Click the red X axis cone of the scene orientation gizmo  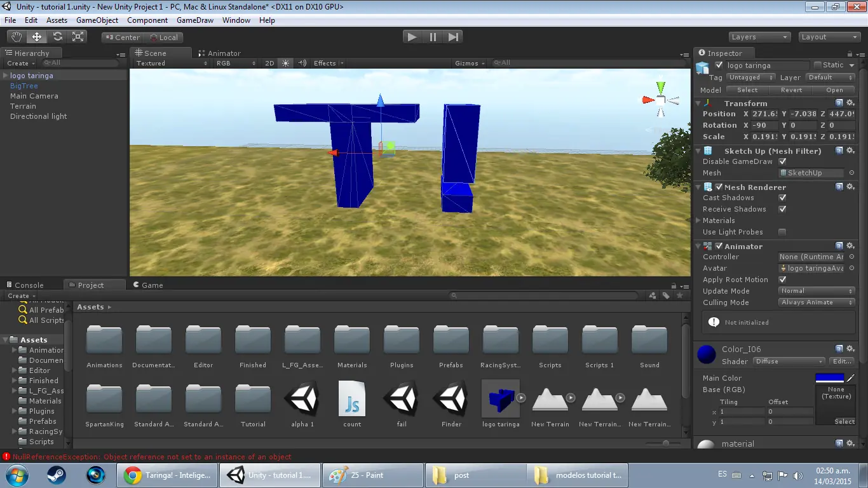[x=648, y=100]
